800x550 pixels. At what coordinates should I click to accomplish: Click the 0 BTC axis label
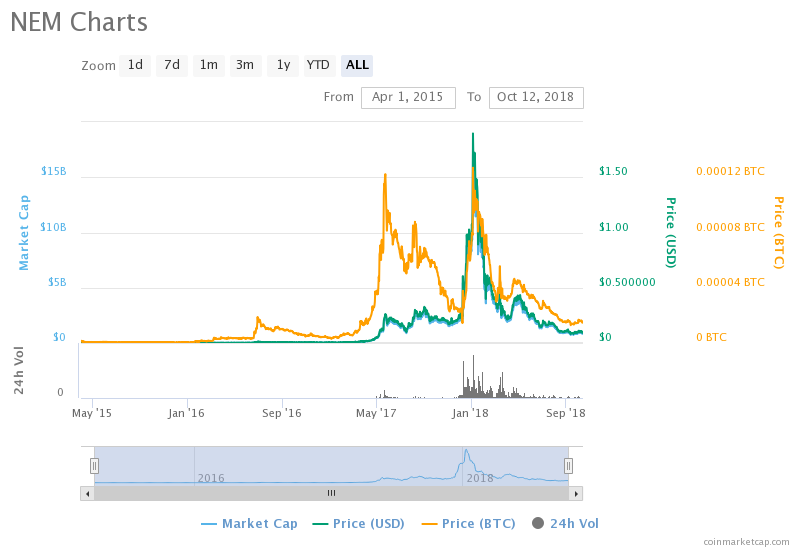click(711, 337)
